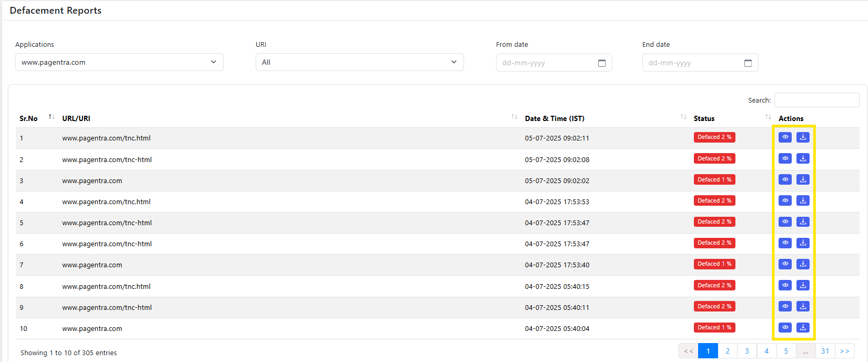This screenshot has width=868, height=362.
Task: View report for row 5
Action: point(785,222)
